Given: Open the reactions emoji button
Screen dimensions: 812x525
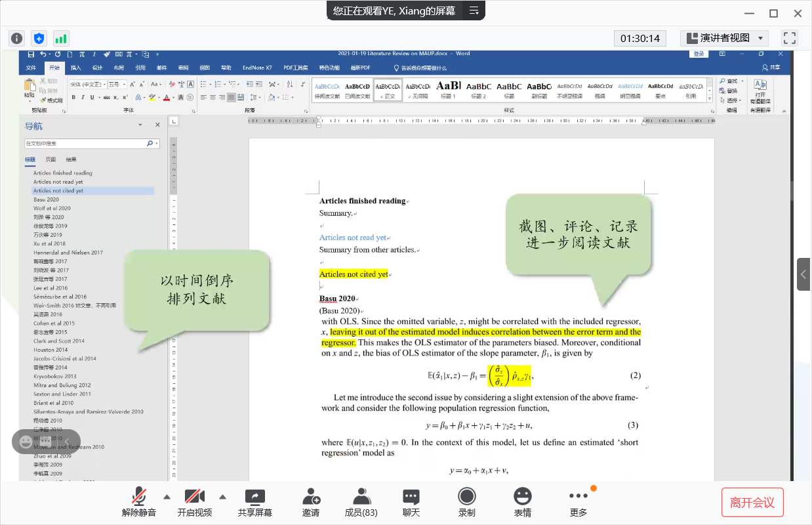Looking at the screenshot, I should [x=522, y=502].
